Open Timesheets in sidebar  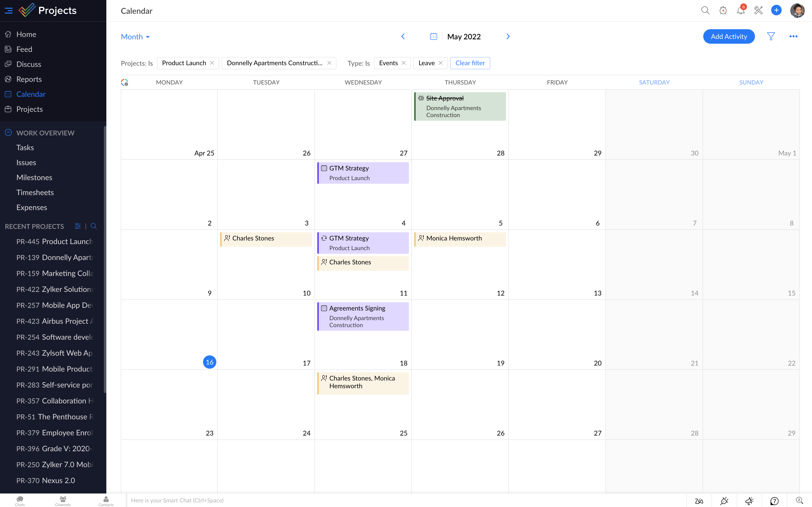[35, 192]
